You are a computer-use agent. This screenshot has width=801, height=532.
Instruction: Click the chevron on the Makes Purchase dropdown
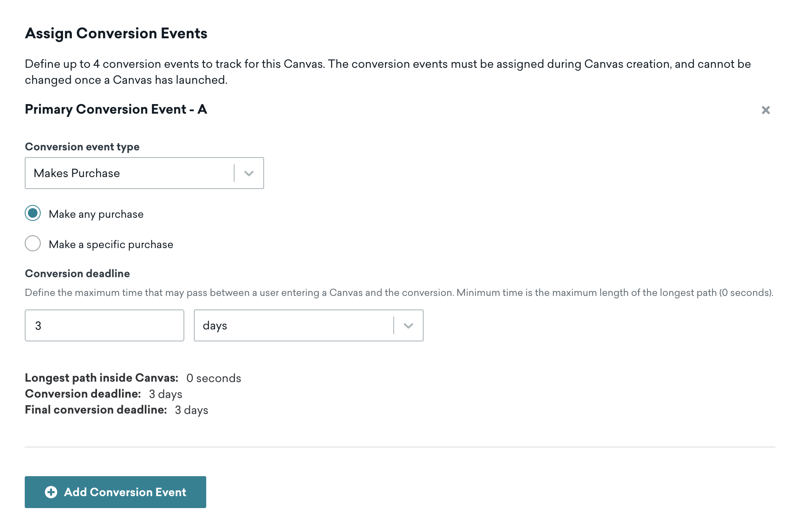pos(249,173)
